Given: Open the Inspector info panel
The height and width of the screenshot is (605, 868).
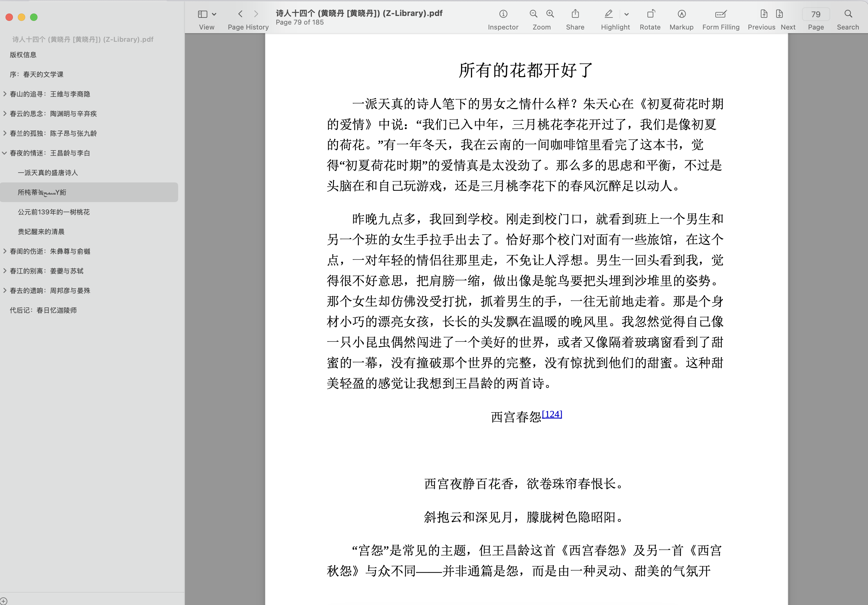Looking at the screenshot, I should (x=503, y=14).
